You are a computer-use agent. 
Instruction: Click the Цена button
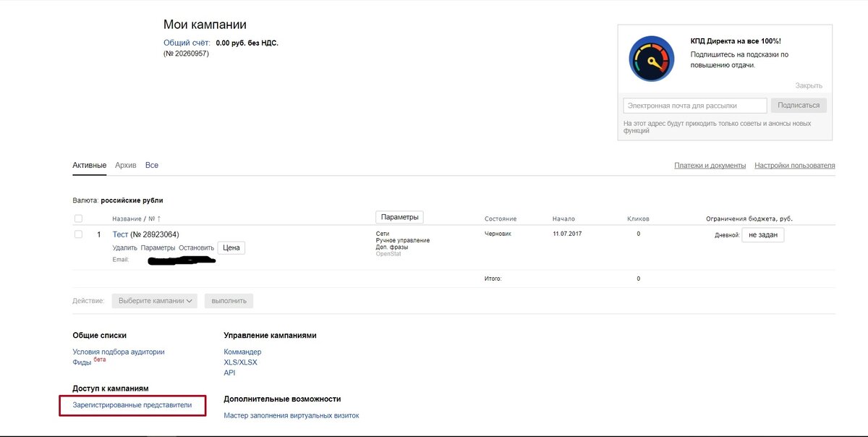click(x=231, y=247)
